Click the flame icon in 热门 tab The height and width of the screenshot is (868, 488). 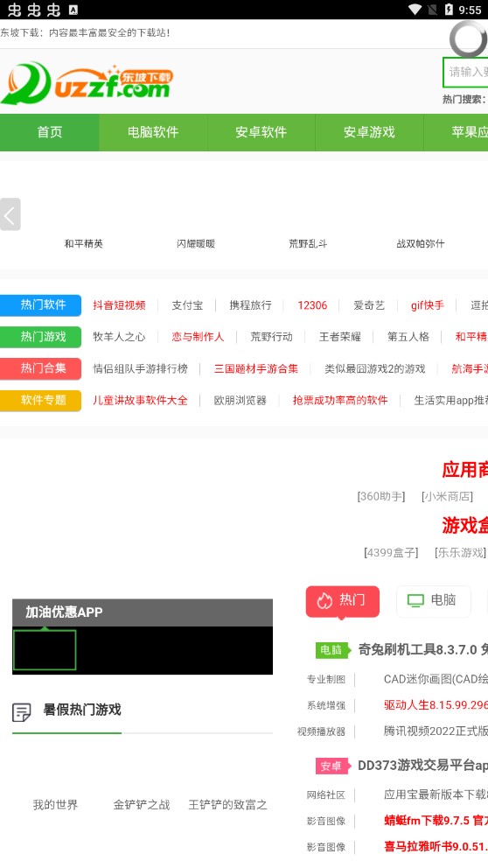[324, 600]
